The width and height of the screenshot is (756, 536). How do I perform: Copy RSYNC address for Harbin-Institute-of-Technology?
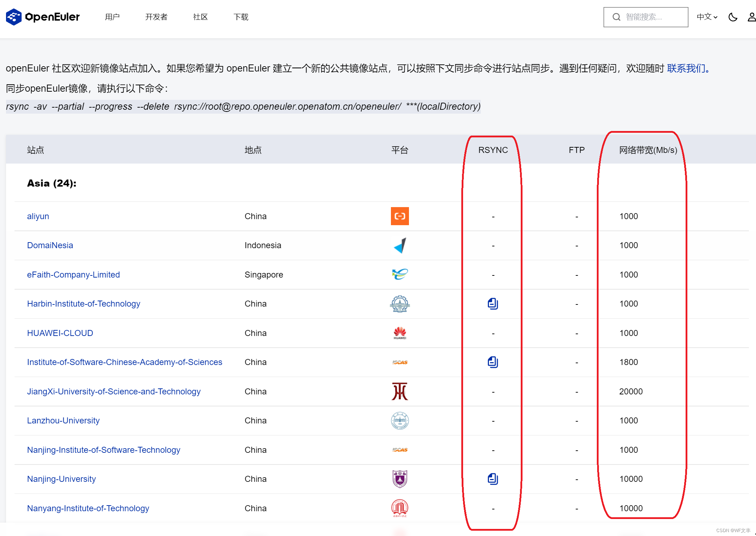pos(493,304)
